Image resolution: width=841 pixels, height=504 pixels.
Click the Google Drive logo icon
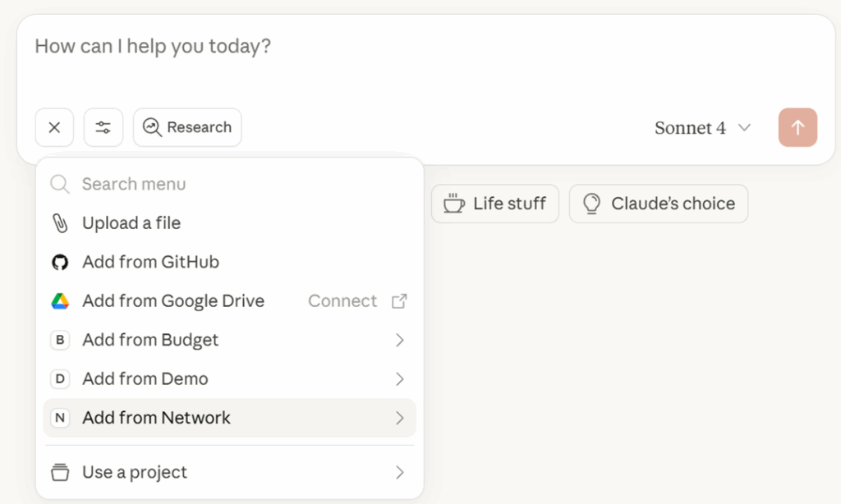(60, 301)
